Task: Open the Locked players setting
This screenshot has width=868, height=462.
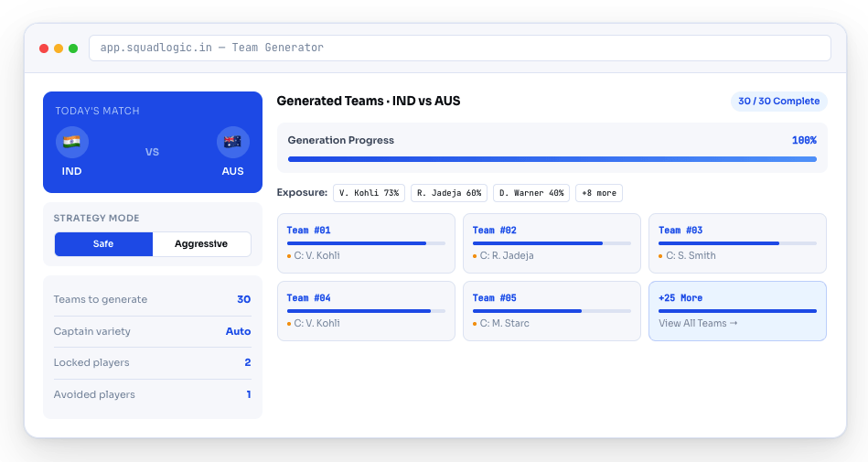Action: (247, 362)
